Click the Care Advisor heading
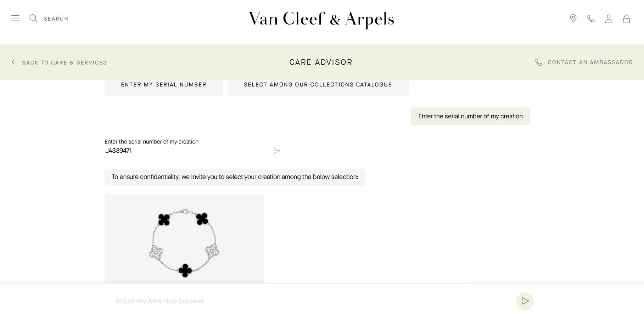The height and width of the screenshot is (314, 644). 321,62
